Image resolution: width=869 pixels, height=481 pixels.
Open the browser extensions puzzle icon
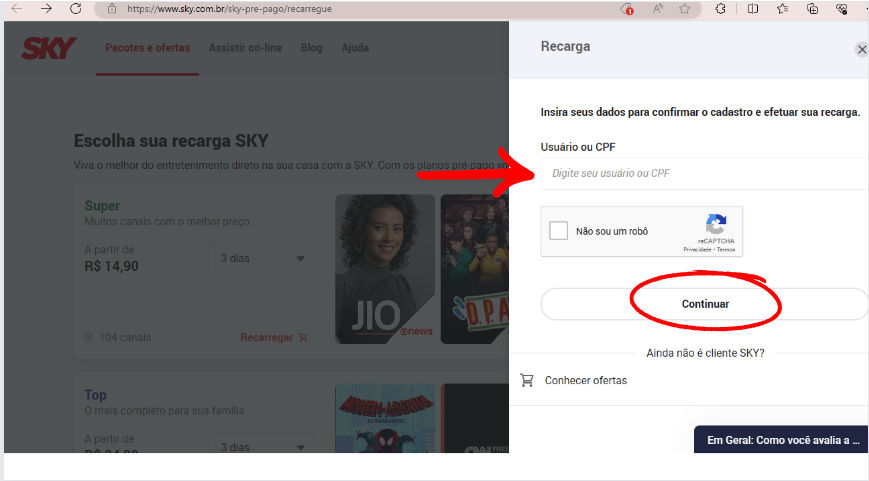[x=720, y=8]
